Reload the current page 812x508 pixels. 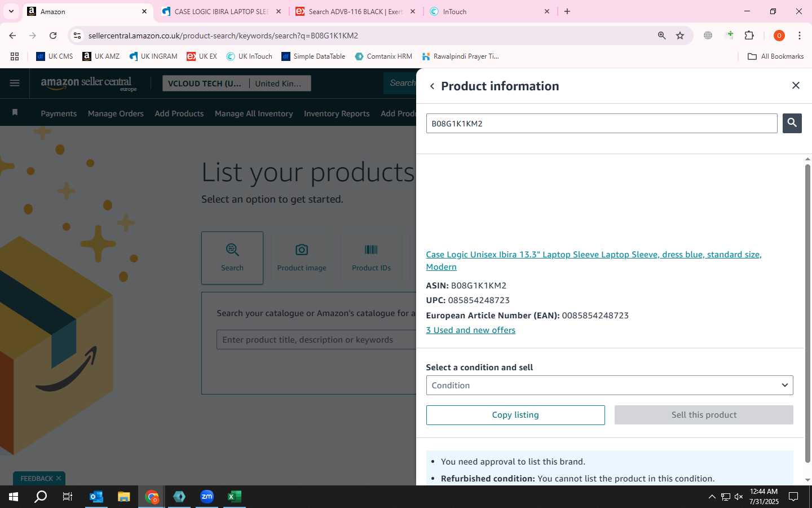53,36
